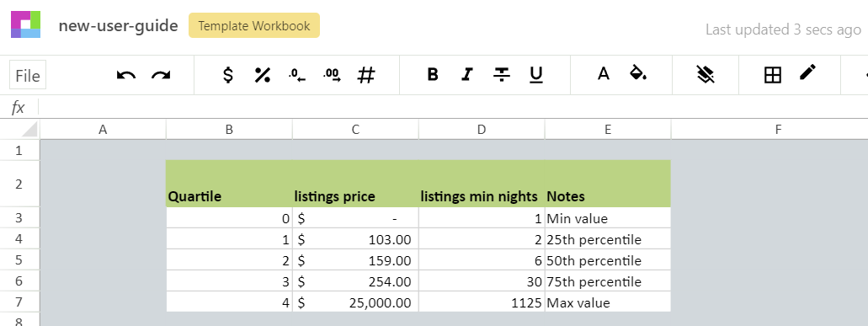Select column E header
Image resolution: width=868 pixels, height=326 pixels.
pos(608,130)
